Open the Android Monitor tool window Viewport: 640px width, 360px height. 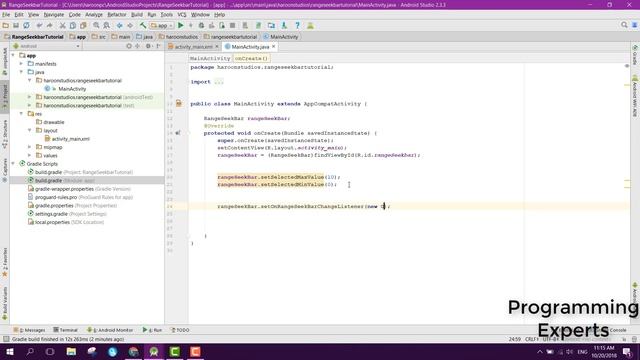click(x=110, y=330)
